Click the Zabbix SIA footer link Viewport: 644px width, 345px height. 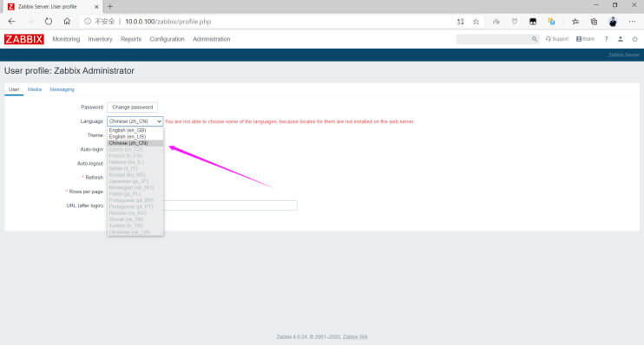[355, 337]
